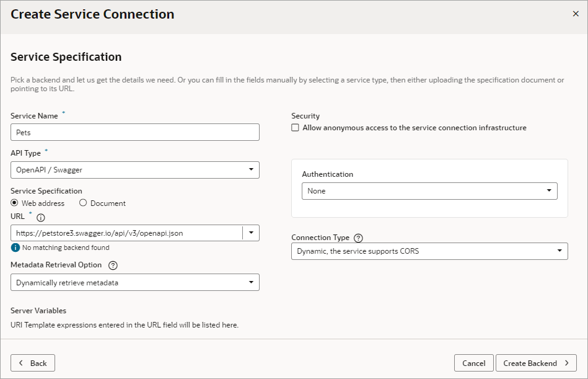This screenshot has height=379, width=588.
Task: Select the Web address radio button
Action: click(x=14, y=203)
